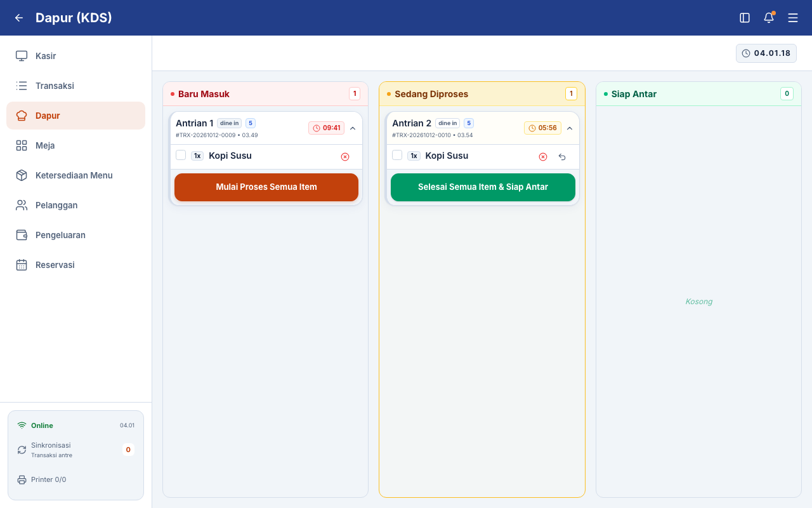Image resolution: width=812 pixels, height=508 pixels.
Task: Click the dine in tag on Antrian 1
Action: click(x=230, y=123)
